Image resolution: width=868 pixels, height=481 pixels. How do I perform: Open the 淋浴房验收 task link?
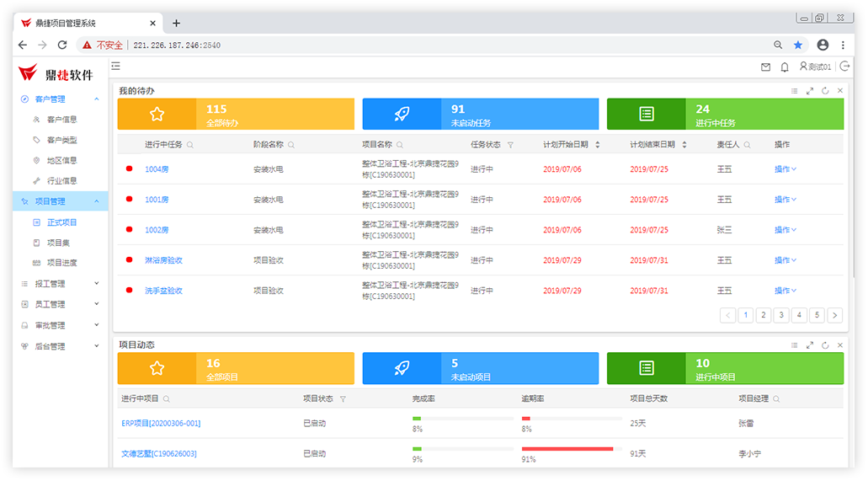point(163,260)
